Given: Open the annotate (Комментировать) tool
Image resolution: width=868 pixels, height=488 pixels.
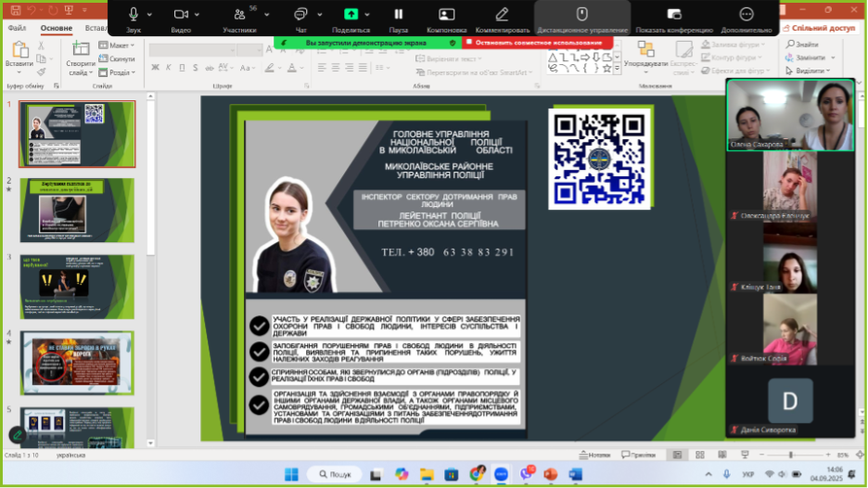Looking at the screenshot, I should click(x=502, y=15).
